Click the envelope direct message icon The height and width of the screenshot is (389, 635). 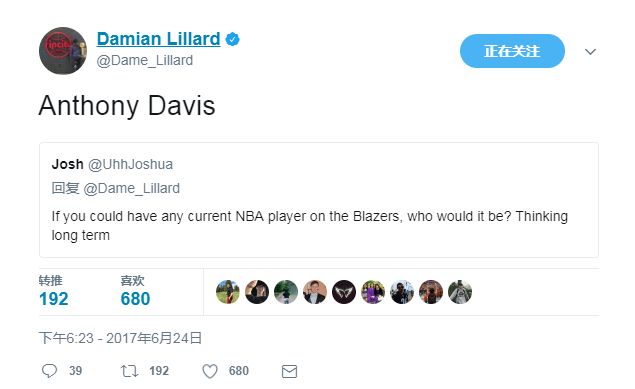tap(289, 371)
